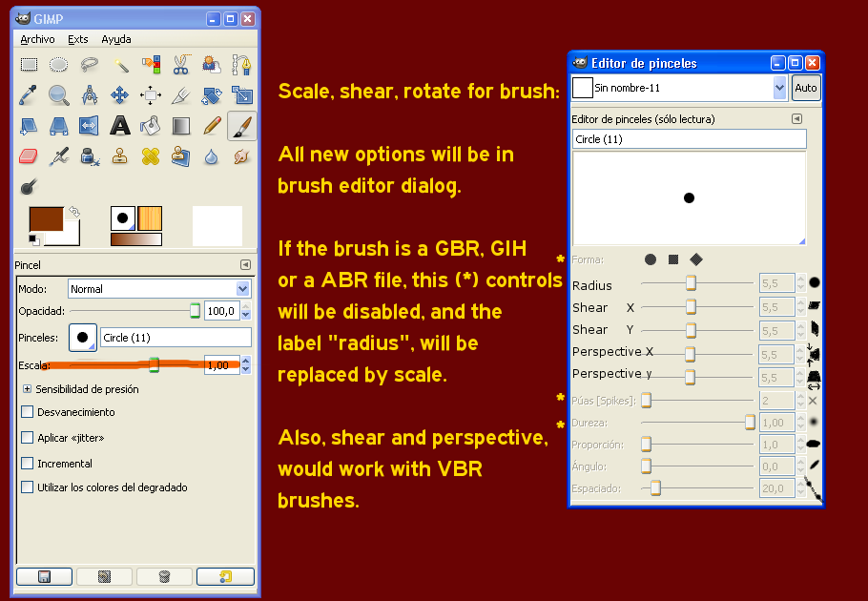Open the Modo dropdown showing Normal

click(x=159, y=288)
